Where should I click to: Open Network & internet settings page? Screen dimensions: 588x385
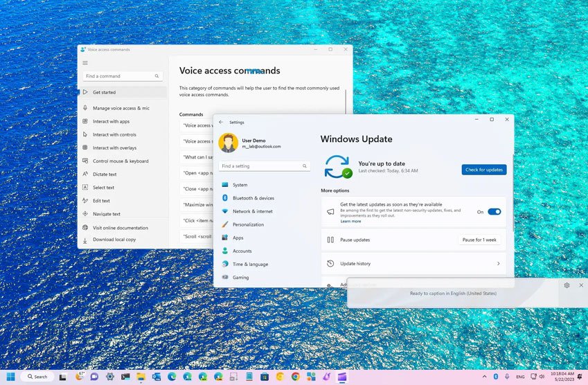pyautogui.click(x=252, y=211)
